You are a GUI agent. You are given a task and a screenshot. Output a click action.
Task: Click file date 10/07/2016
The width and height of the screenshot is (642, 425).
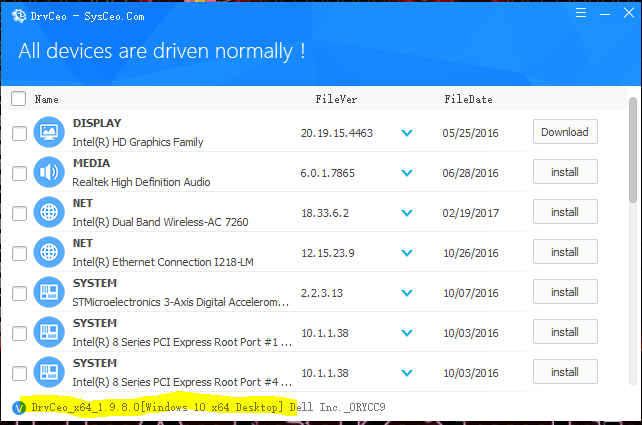[x=471, y=293]
